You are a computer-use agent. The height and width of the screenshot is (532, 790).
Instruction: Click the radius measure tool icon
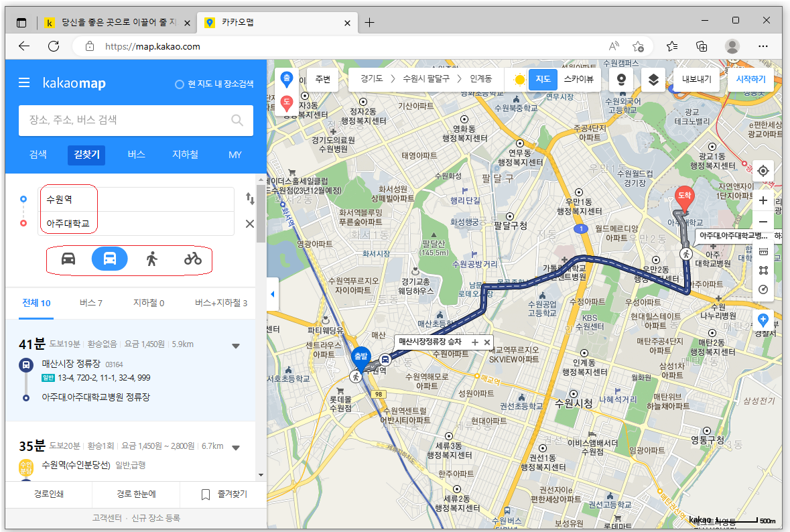coord(763,289)
